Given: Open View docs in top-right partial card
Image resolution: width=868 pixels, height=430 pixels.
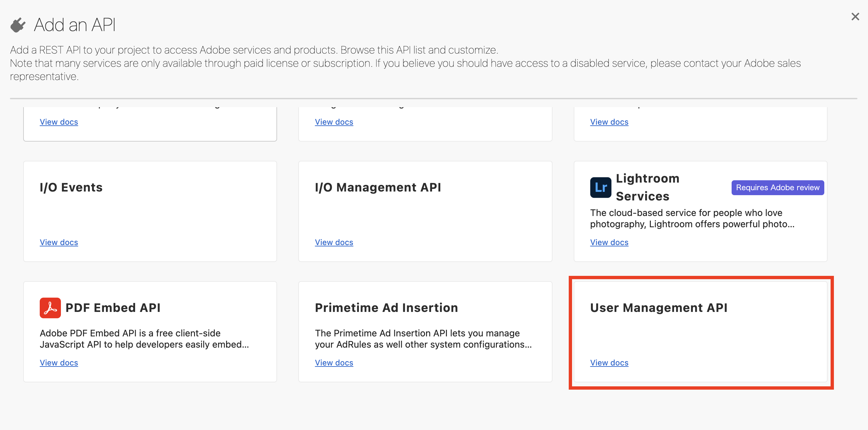Looking at the screenshot, I should point(609,122).
